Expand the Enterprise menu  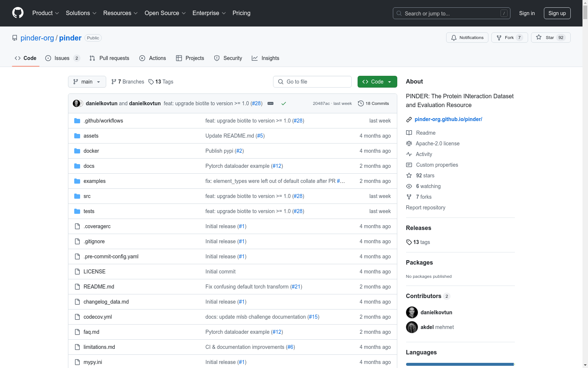(x=209, y=13)
